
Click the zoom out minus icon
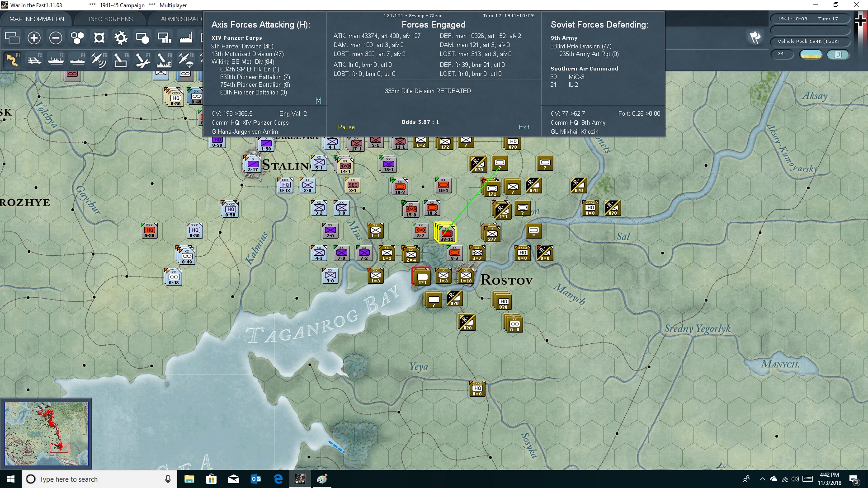[x=56, y=38]
